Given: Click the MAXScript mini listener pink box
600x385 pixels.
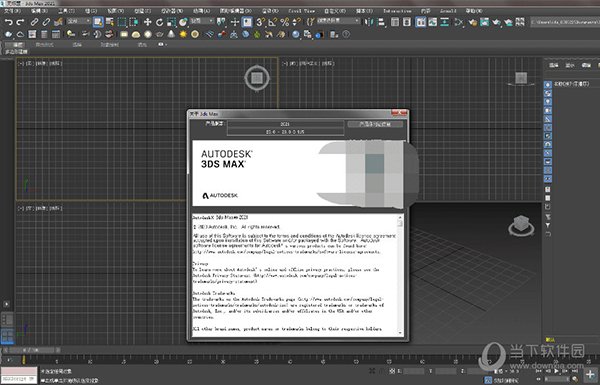Looking at the screenshot, I should pos(19,371).
